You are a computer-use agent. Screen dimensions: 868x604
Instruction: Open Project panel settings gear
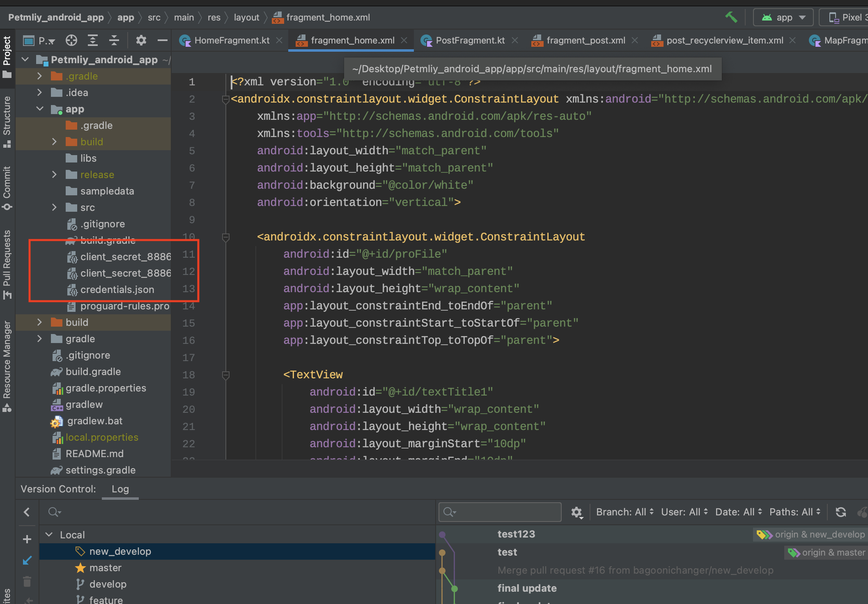141,40
